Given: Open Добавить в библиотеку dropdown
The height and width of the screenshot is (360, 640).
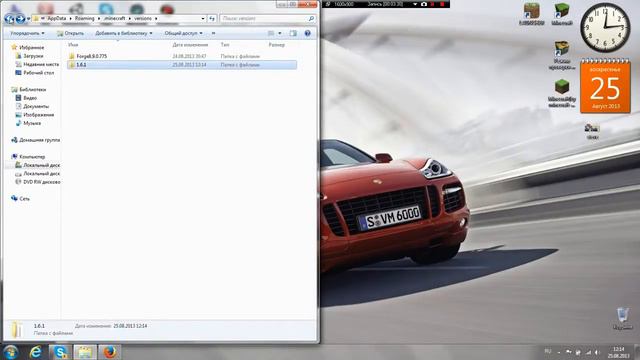Looking at the screenshot, I should (x=124, y=33).
